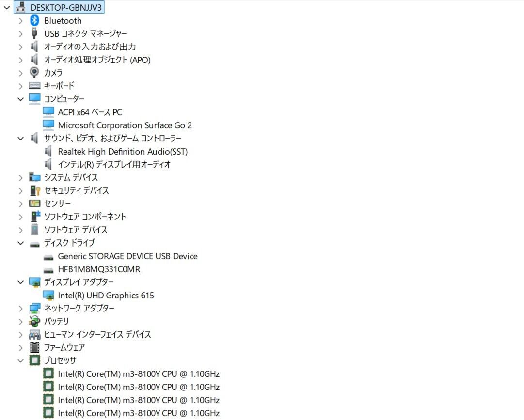Expand システム デバイス category
524x420 pixels.
[21, 178]
